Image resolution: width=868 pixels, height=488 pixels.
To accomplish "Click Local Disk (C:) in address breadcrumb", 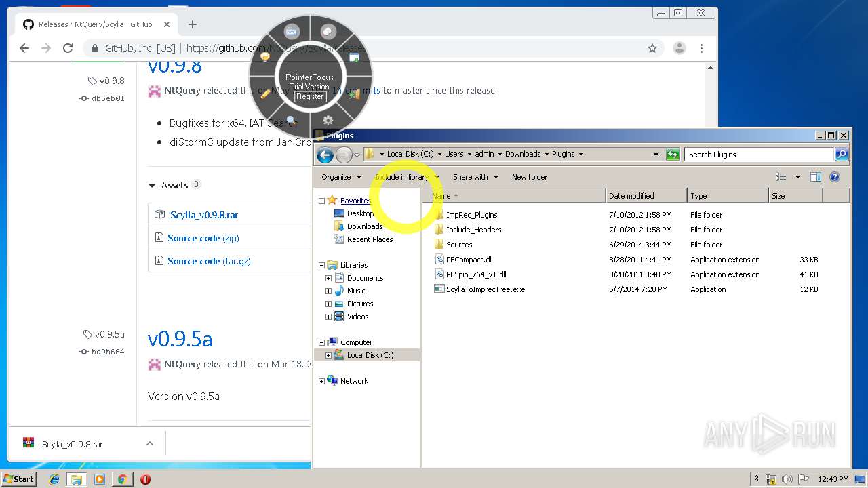I will pos(410,154).
